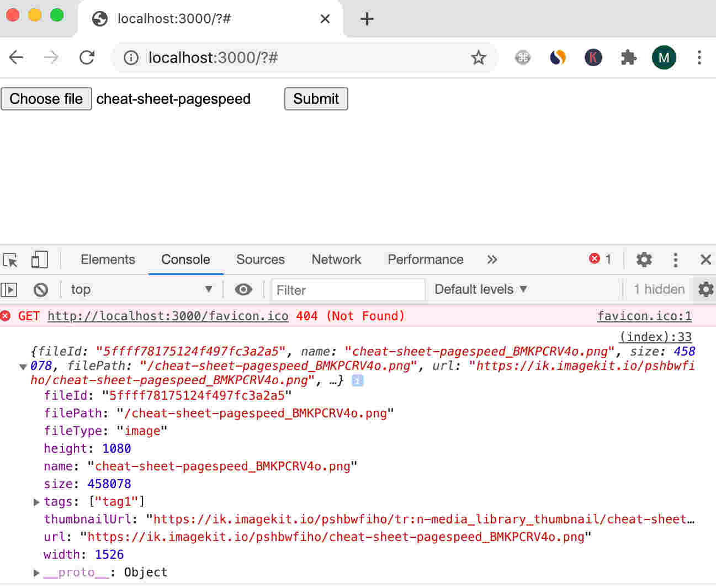This screenshot has width=716, height=588.
Task: Open the favicon.ico:1 source link
Action: tap(644, 316)
